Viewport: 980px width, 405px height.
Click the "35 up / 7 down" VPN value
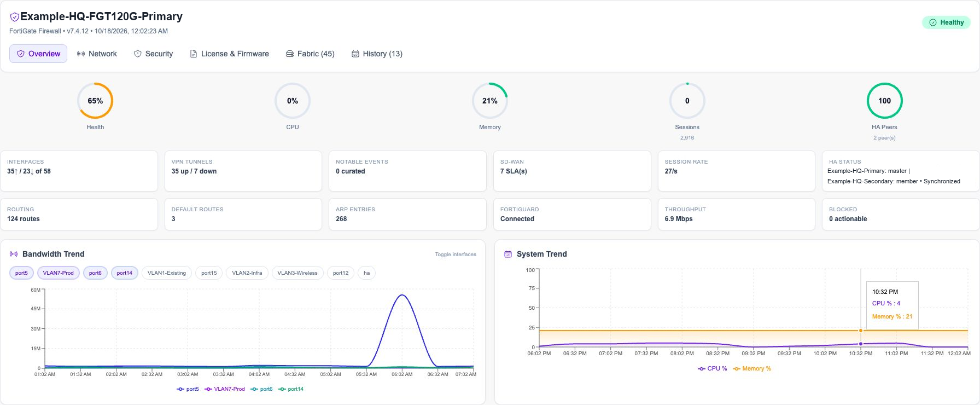click(194, 171)
